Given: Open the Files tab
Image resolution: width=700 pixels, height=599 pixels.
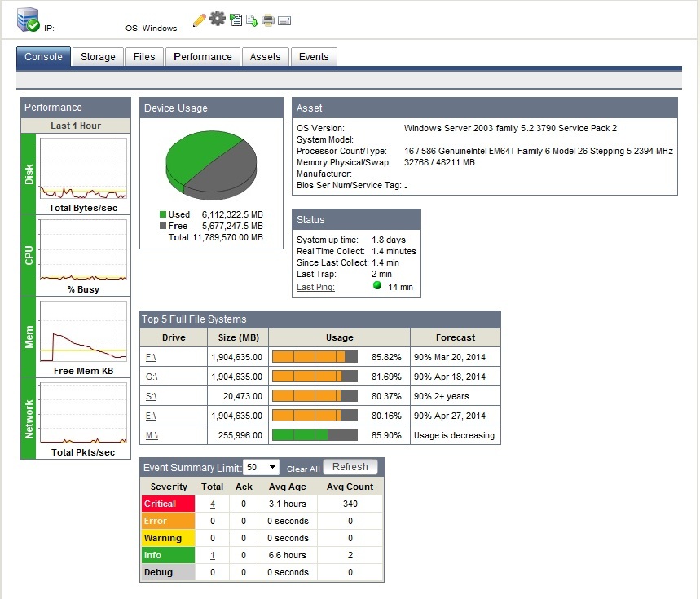Looking at the screenshot, I should pyautogui.click(x=144, y=57).
